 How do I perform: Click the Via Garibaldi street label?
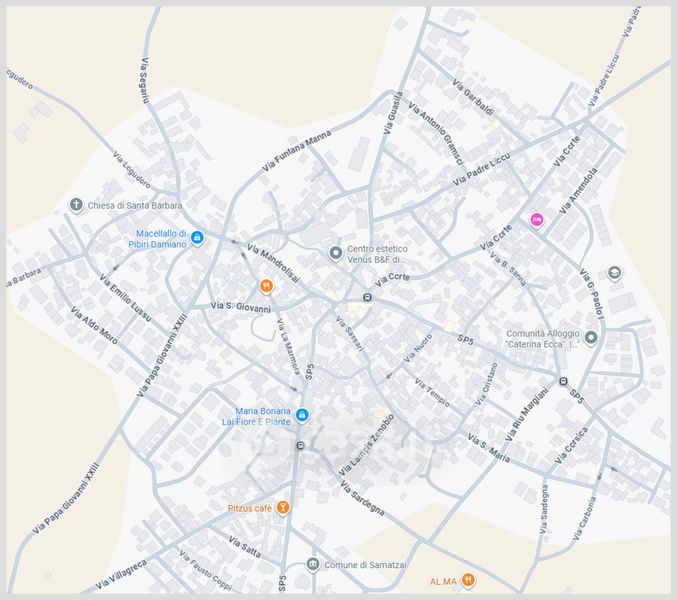473,97
